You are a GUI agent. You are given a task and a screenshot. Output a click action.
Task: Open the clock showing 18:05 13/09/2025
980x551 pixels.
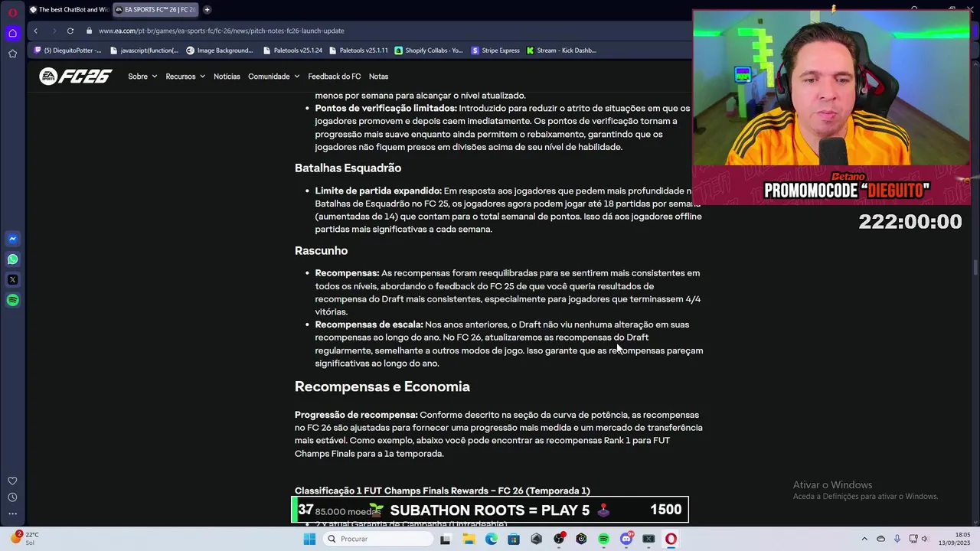(x=953, y=539)
